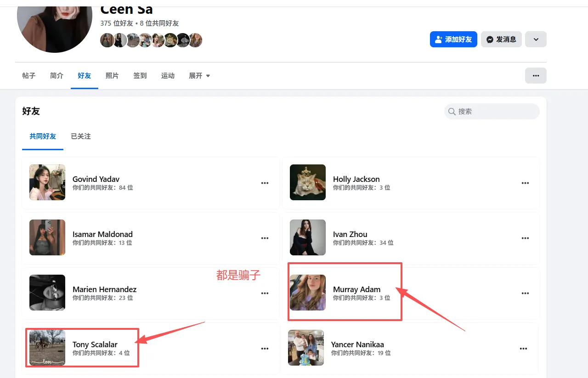Viewport: 588px width, 378px height.
Task: Select the 帖子 navigation item
Action: [x=28, y=75]
